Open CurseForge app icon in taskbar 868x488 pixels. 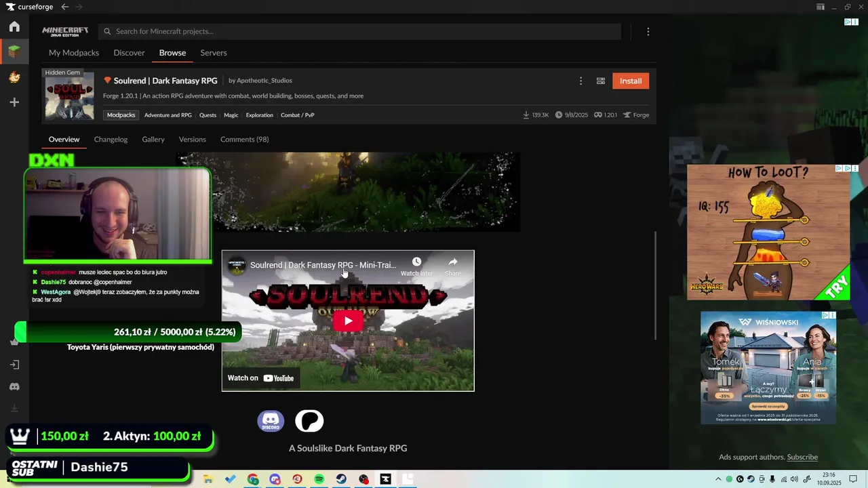[x=385, y=479]
